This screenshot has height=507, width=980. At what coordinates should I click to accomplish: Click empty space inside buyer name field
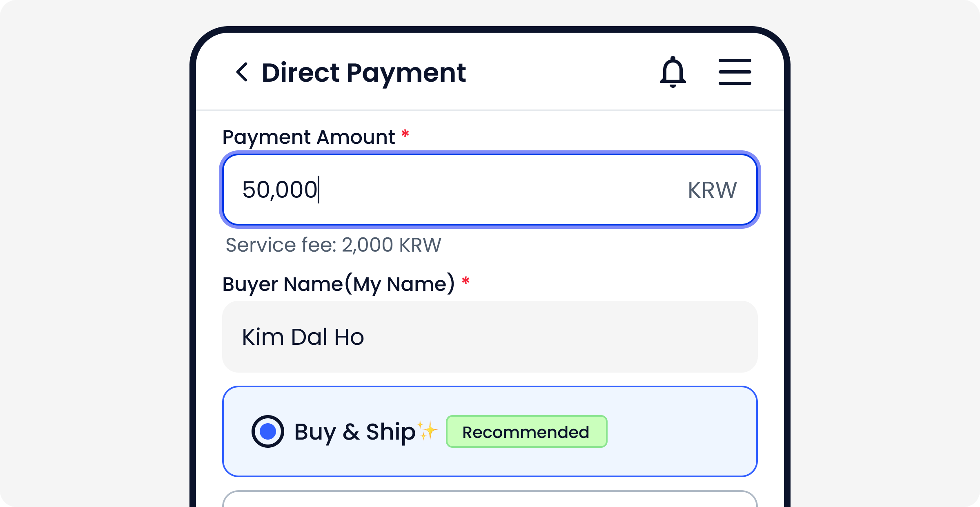click(572, 337)
